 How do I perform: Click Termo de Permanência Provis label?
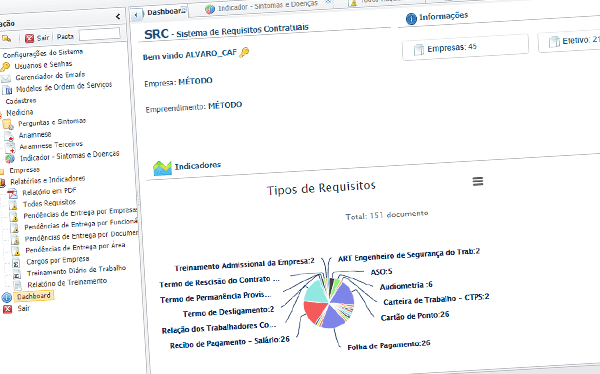coord(215,297)
